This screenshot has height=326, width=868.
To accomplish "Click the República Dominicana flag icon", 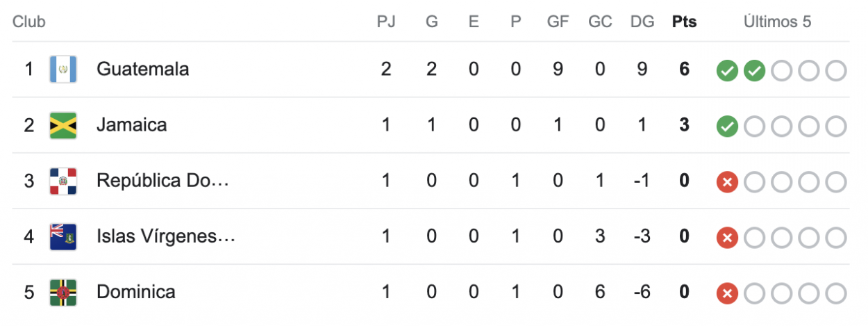I will point(63,181).
